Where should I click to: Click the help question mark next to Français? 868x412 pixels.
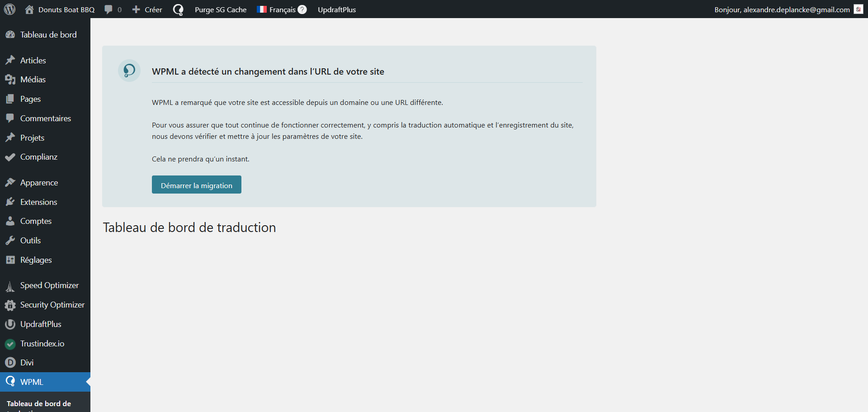coord(302,9)
